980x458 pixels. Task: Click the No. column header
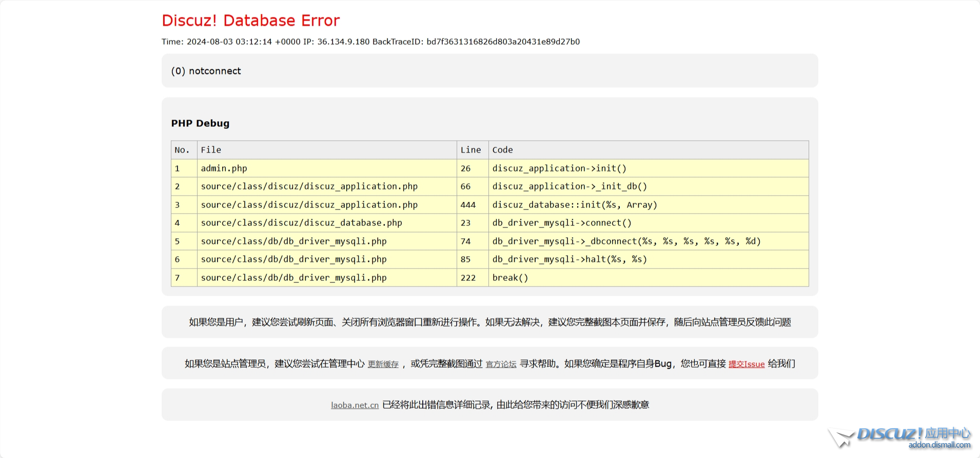(x=184, y=150)
